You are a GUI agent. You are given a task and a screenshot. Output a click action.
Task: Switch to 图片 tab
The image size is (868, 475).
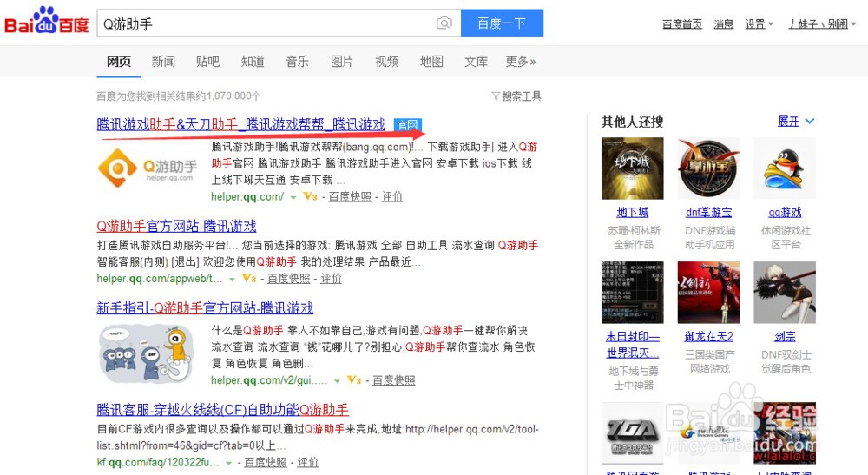tap(341, 62)
